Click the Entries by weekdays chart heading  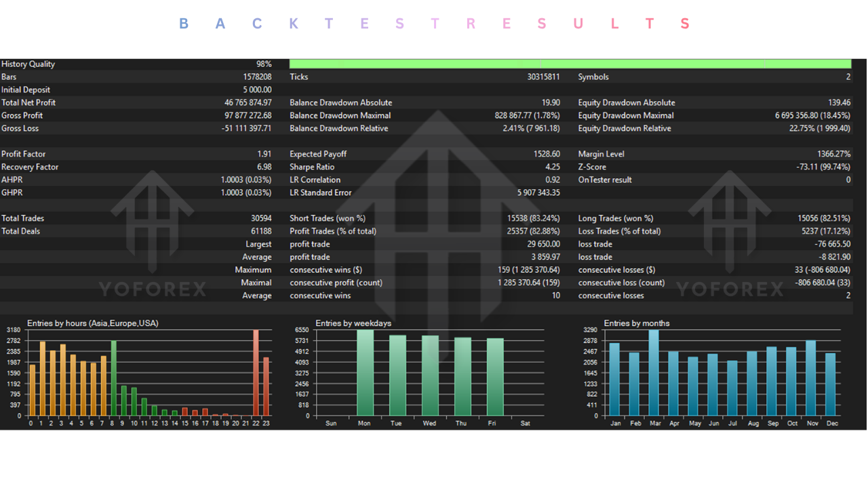tap(353, 323)
